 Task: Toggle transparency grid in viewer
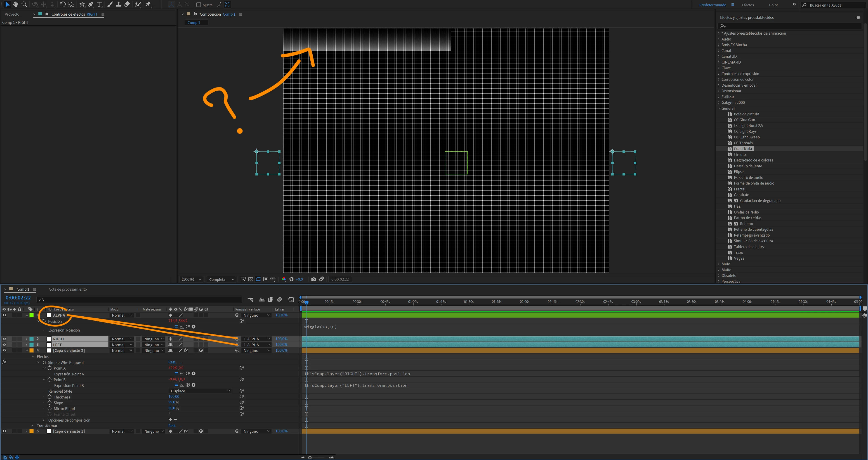[251, 279]
